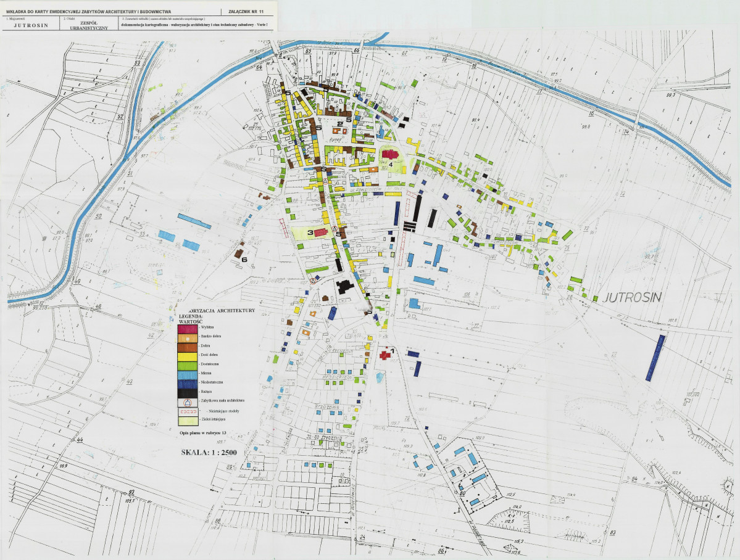This screenshot has height=560, width=740.
Task: Choose the Dostateczna green legend swatch
Action: [x=188, y=365]
